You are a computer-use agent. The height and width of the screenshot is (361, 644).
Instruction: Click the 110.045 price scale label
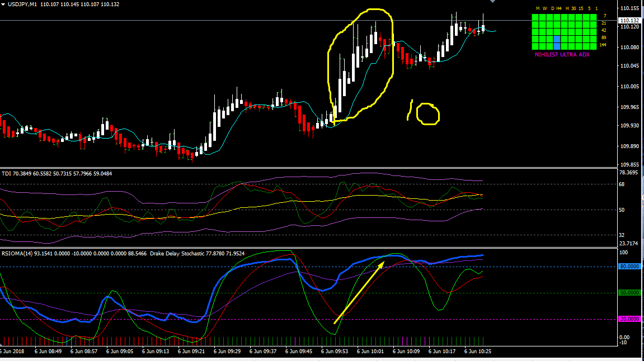tap(629, 65)
